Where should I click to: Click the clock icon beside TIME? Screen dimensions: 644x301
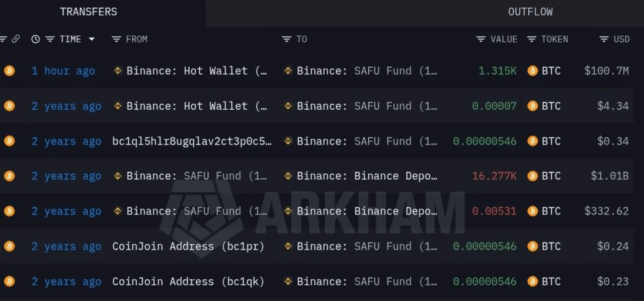tap(35, 39)
